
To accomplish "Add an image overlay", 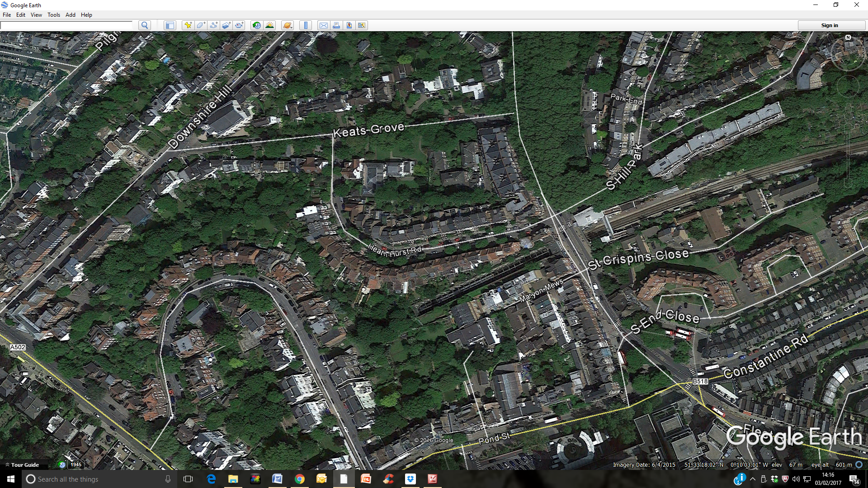I will coord(226,25).
